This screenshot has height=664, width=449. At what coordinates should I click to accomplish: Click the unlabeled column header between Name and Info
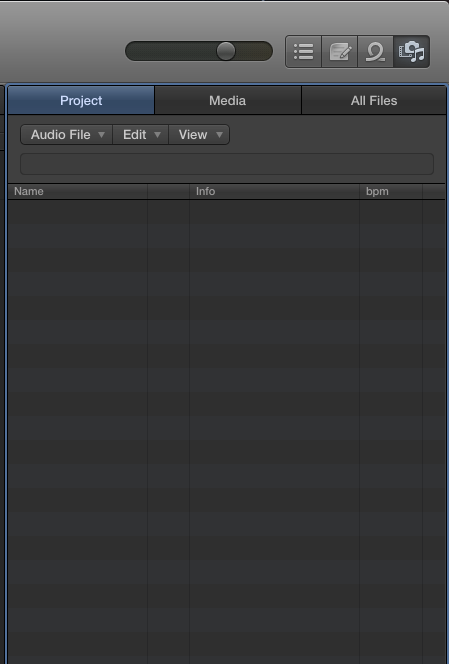click(169, 191)
